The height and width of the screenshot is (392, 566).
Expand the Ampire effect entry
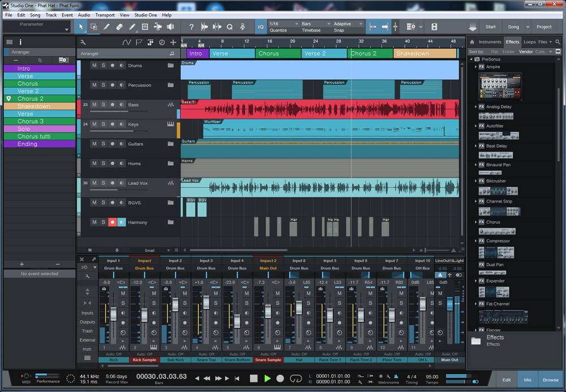coord(476,67)
